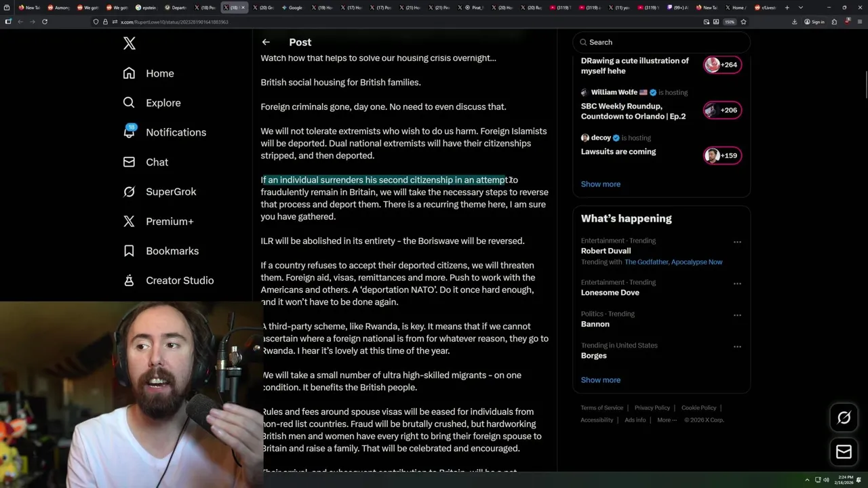Click the site lock icon in the address bar

click(105, 22)
